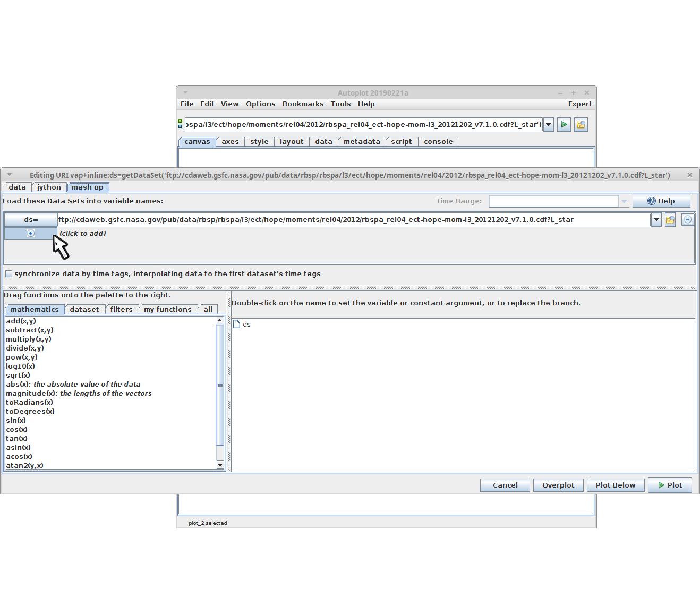
Task: Cancel the mash up editing dialog
Action: point(505,485)
